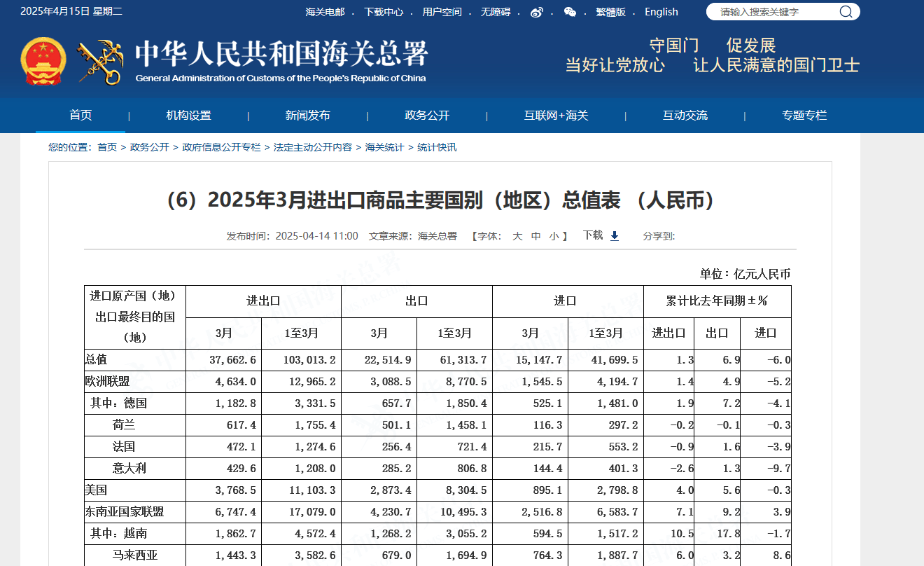Open 专题专栏 navigation menu

coord(804,116)
